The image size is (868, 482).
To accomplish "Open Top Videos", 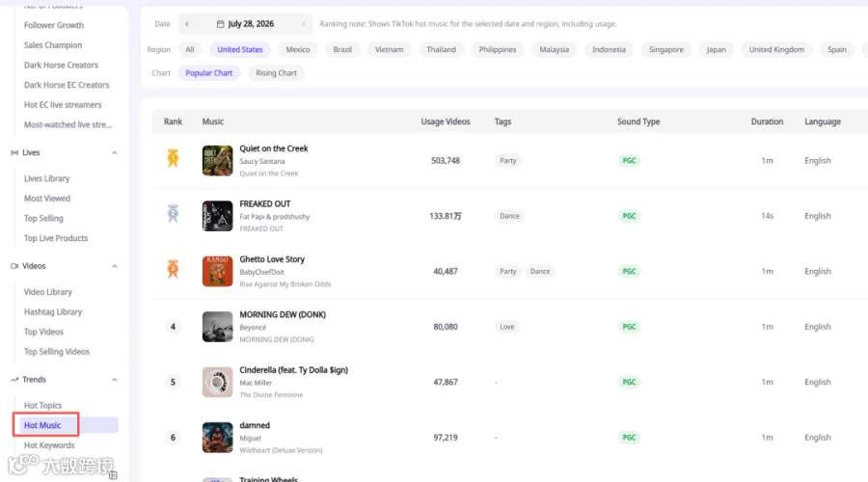I will pos(43,332).
